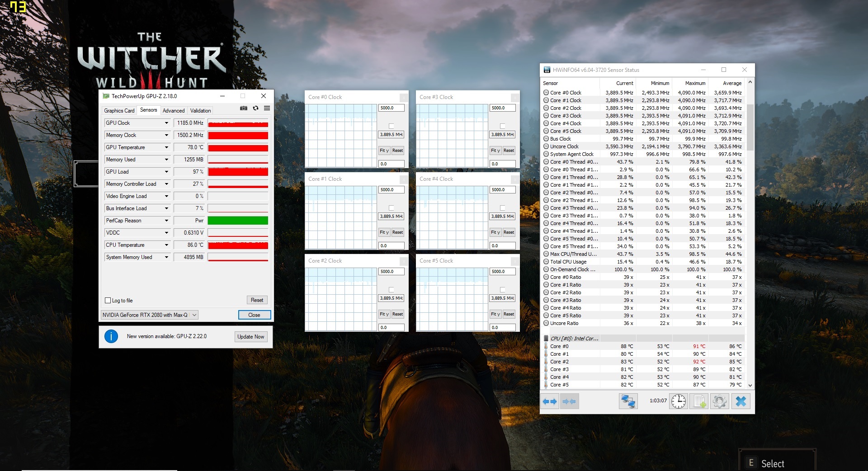Open HWiNFO remote network monitoring icon
This screenshot has height=471, width=868.
coord(628,401)
